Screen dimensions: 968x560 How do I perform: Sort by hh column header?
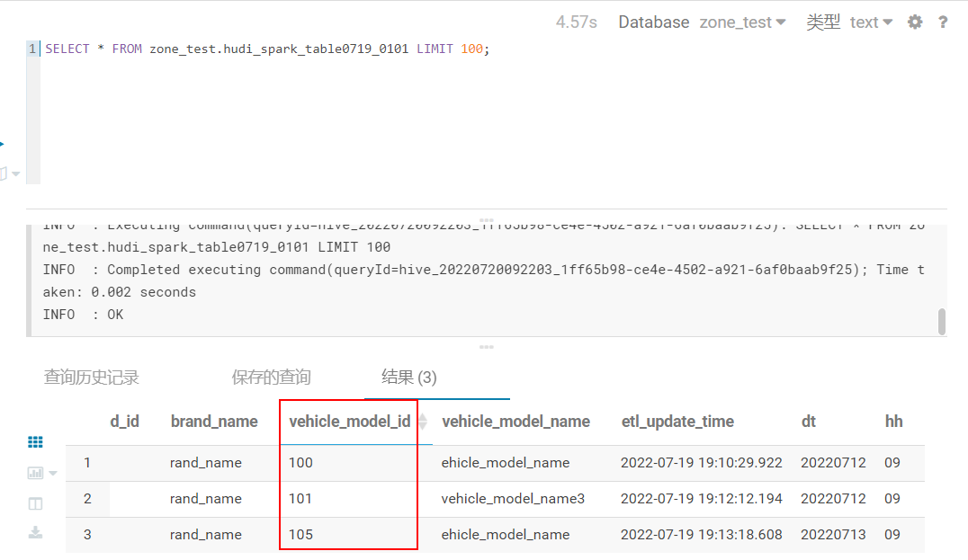tap(894, 422)
